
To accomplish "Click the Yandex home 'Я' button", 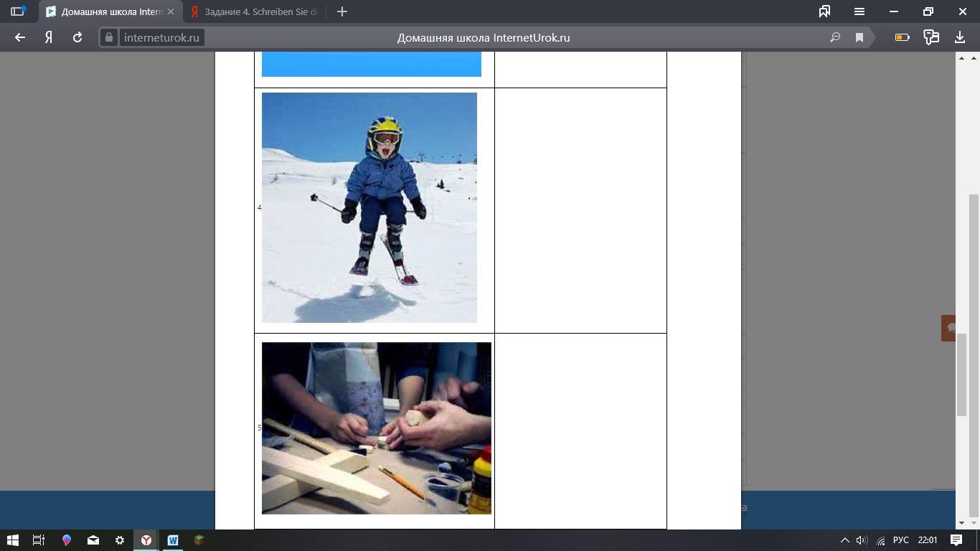I will pos(49,37).
